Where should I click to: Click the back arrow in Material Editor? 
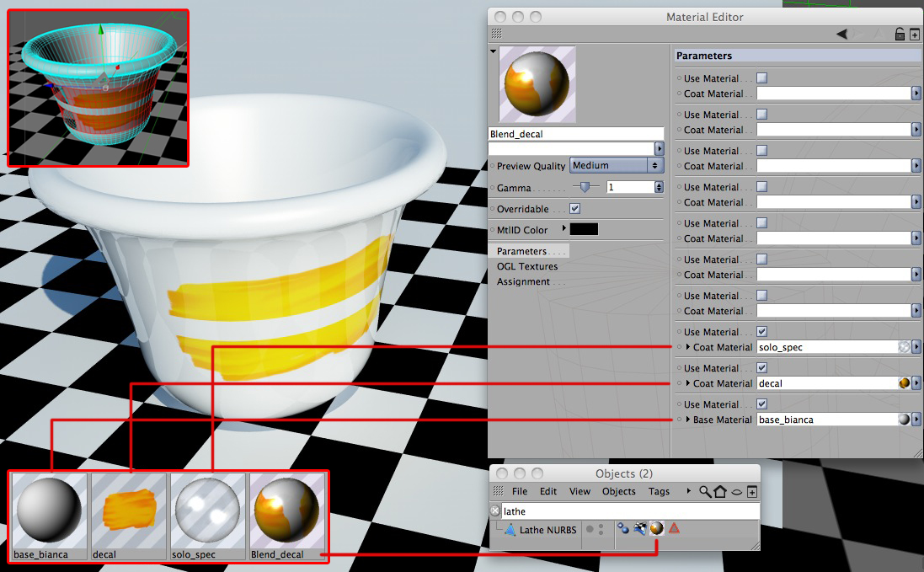841,35
